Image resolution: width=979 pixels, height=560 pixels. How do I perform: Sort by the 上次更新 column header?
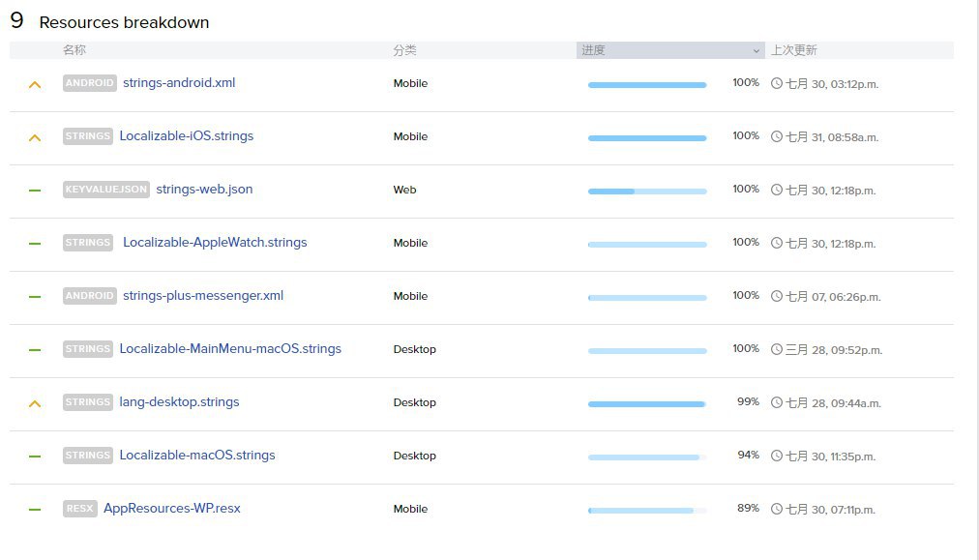[x=793, y=50]
